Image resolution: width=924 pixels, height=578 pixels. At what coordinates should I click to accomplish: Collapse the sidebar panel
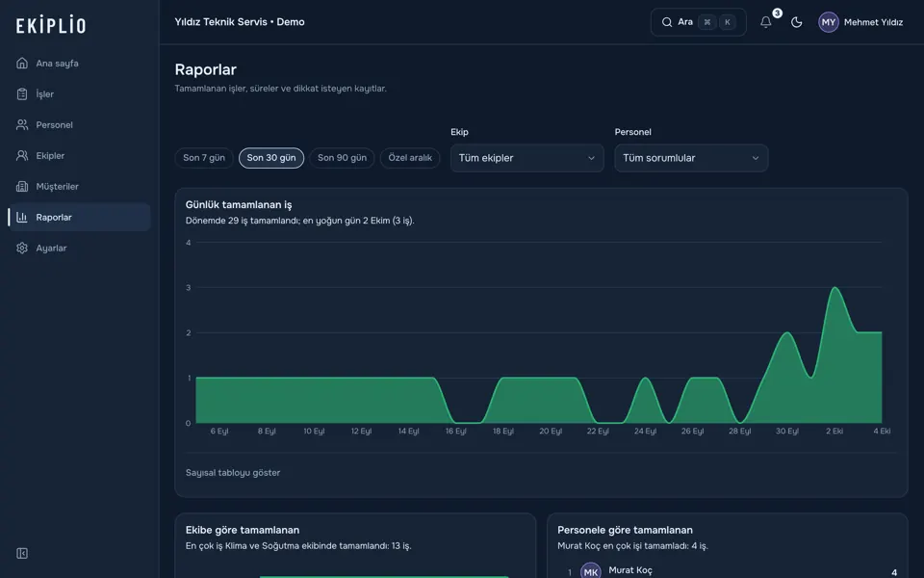point(22,553)
